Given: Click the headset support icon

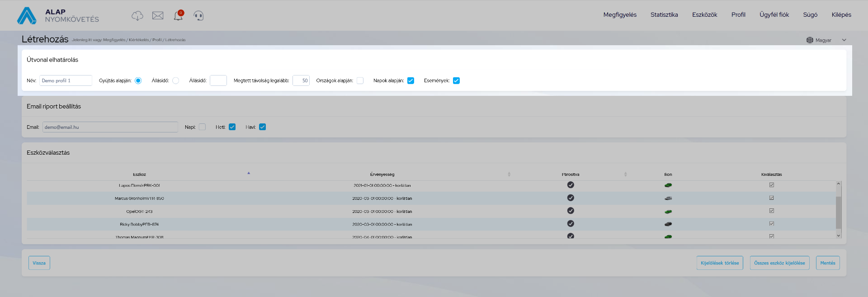Looking at the screenshot, I should click(198, 16).
